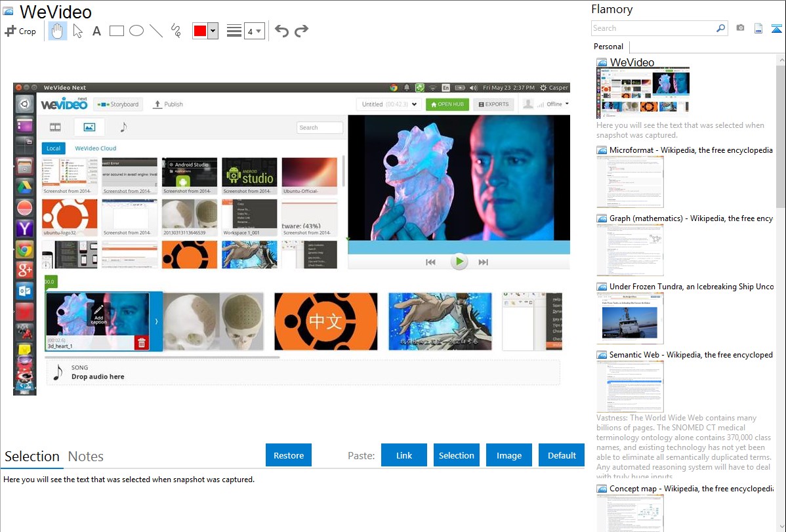The width and height of the screenshot is (786, 532).
Task: Click the EXPORTS button
Action: tap(494, 104)
